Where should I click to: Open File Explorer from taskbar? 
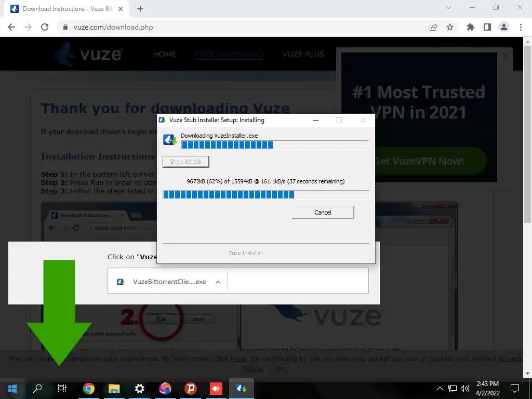coord(114,389)
